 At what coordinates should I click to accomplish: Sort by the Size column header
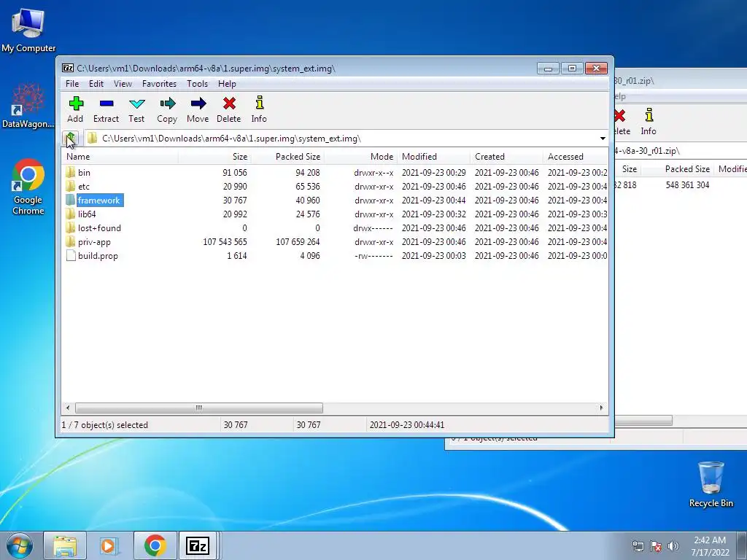(214, 157)
